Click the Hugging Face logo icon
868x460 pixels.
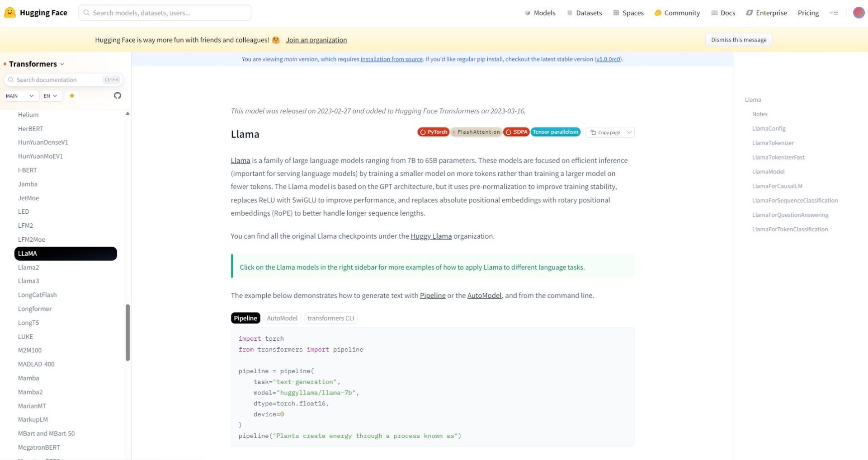pyautogui.click(x=9, y=13)
